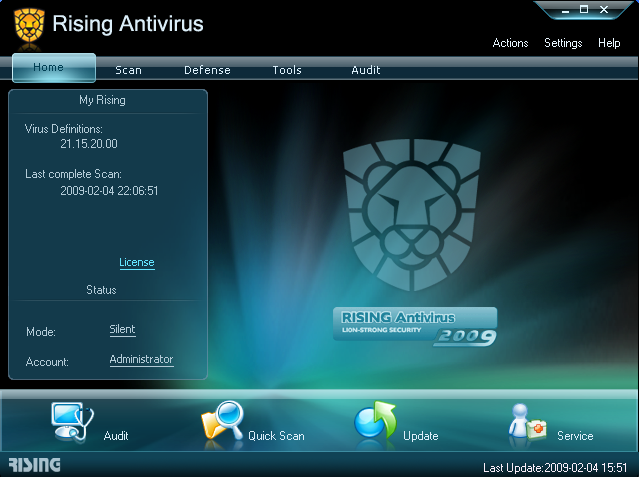Click the Audit label in the bottom bar
The width and height of the screenshot is (639, 477).
point(116,436)
